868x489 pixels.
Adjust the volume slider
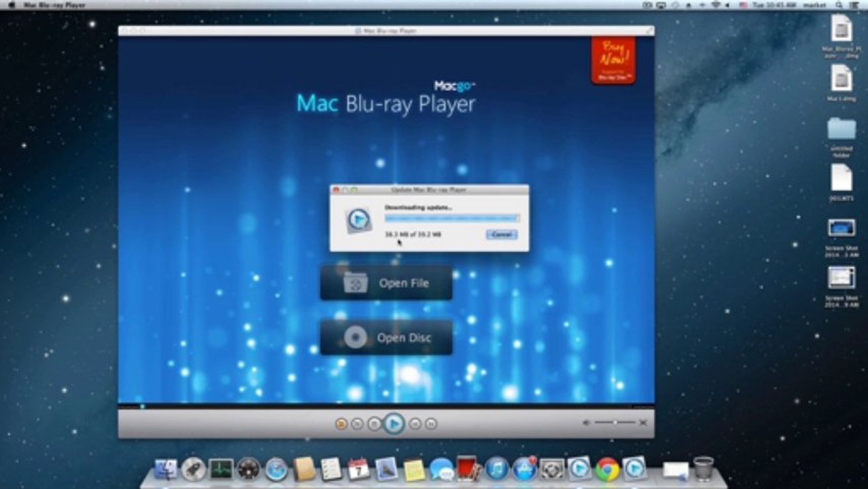tap(615, 422)
